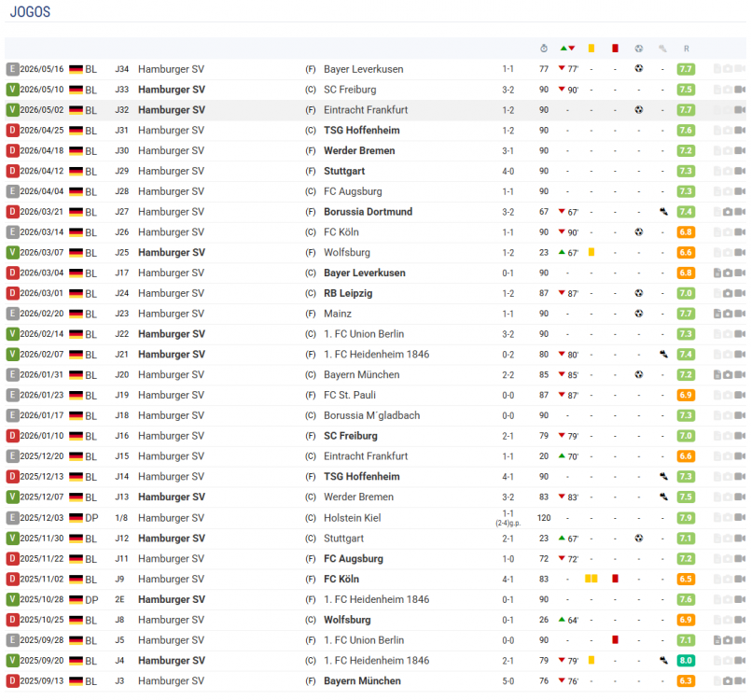Click the 7.9 rating badge in Holstein Kiel row

coord(686,518)
